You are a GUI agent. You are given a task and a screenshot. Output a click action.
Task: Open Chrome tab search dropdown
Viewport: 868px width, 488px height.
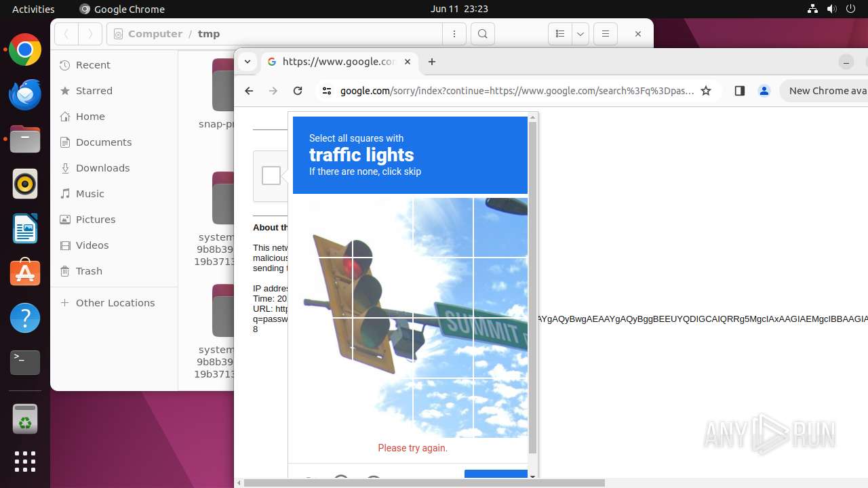(248, 62)
